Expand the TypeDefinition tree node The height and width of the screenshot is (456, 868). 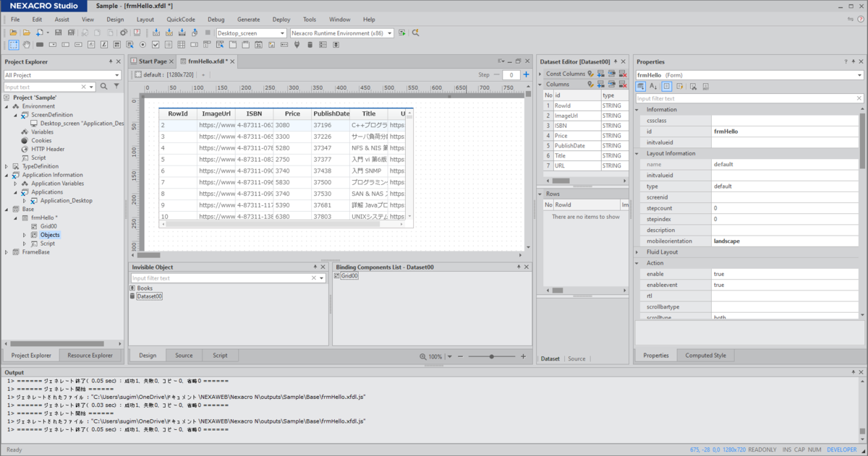pos(7,166)
